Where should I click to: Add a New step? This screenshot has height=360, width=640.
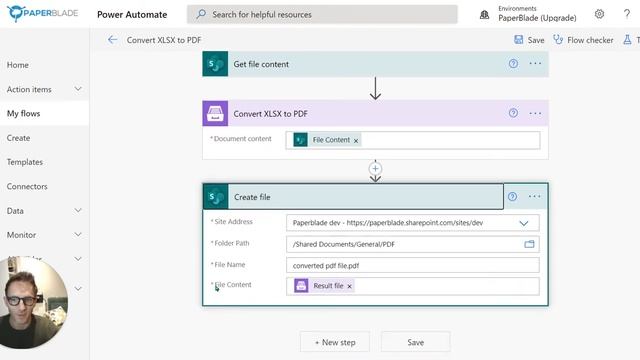(x=335, y=342)
